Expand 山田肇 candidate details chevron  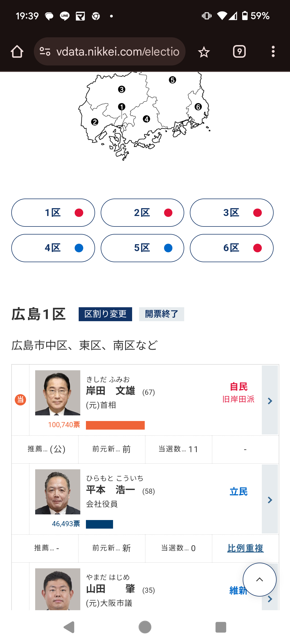(x=270, y=599)
